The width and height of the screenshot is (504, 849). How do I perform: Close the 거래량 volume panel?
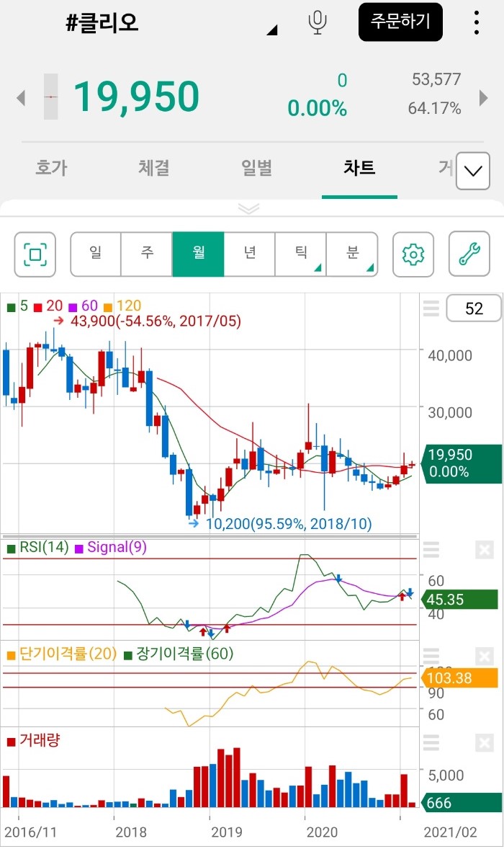tap(485, 743)
